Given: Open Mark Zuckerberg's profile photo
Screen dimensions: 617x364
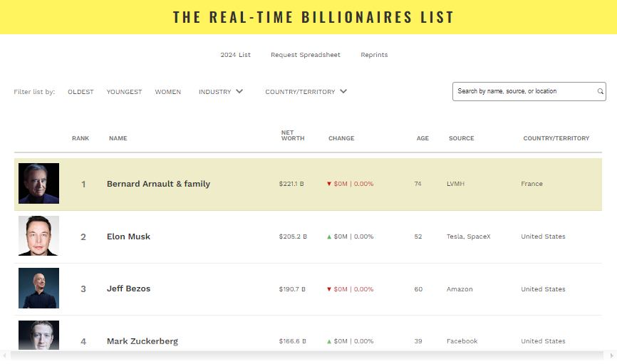Looking at the screenshot, I should click(39, 336).
